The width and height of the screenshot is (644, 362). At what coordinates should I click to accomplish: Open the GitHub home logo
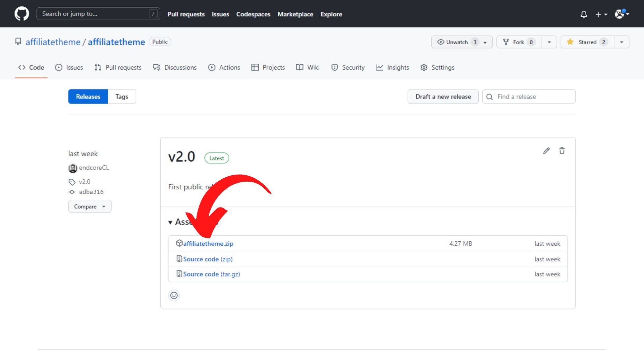(x=22, y=14)
